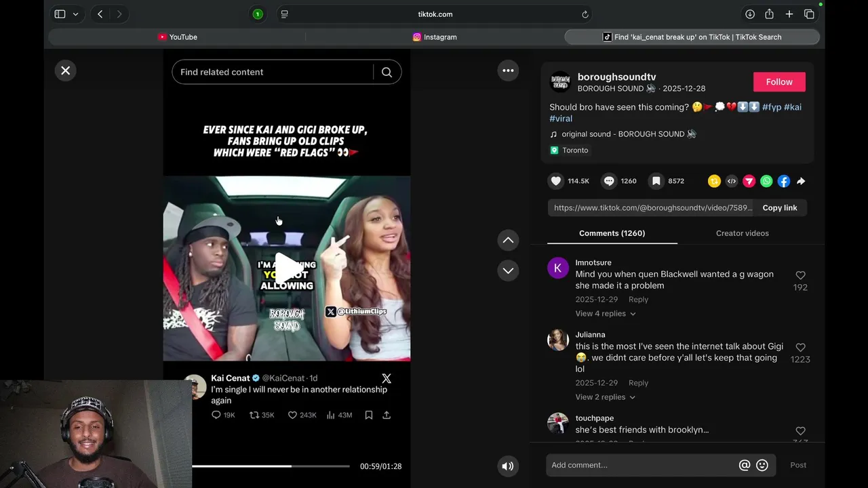The image size is (868, 488).
Task: Click the #kai hashtag
Action: click(x=793, y=107)
